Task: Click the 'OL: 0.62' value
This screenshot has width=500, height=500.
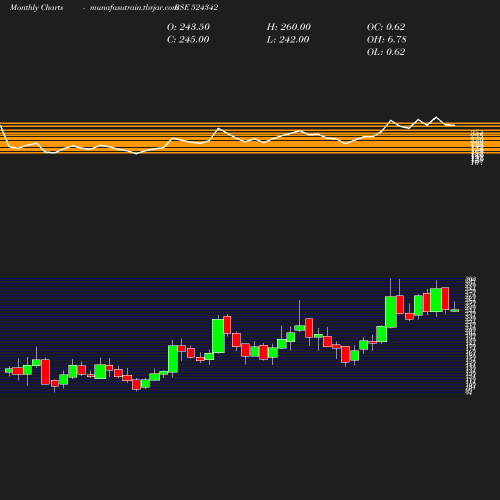Action: pyautogui.click(x=386, y=52)
